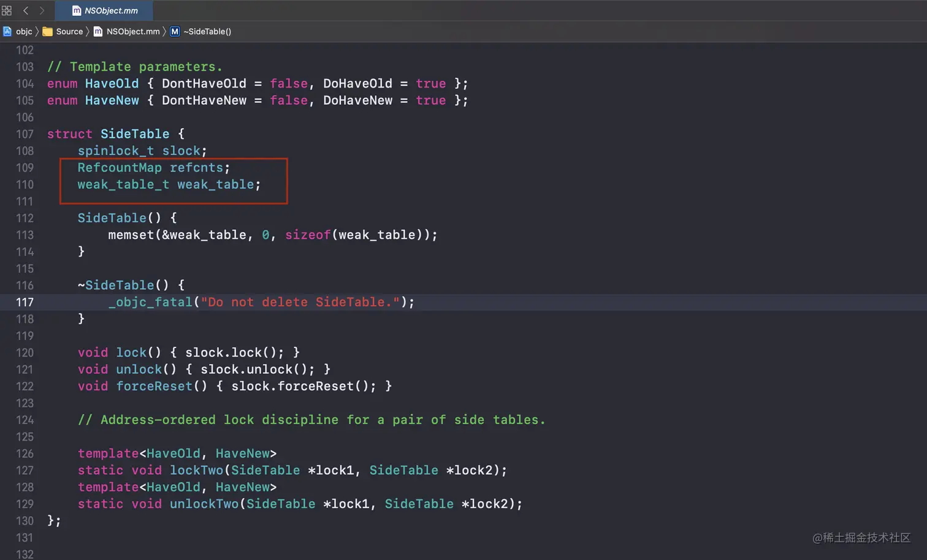Click line number 130 in the gutter
Viewport: 927px width, 560px height.
click(25, 521)
